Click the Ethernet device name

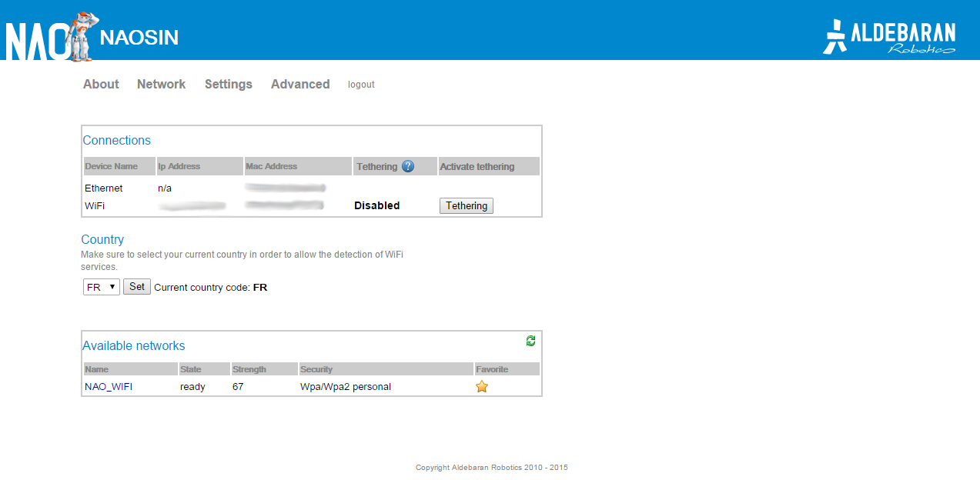[x=104, y=188]
